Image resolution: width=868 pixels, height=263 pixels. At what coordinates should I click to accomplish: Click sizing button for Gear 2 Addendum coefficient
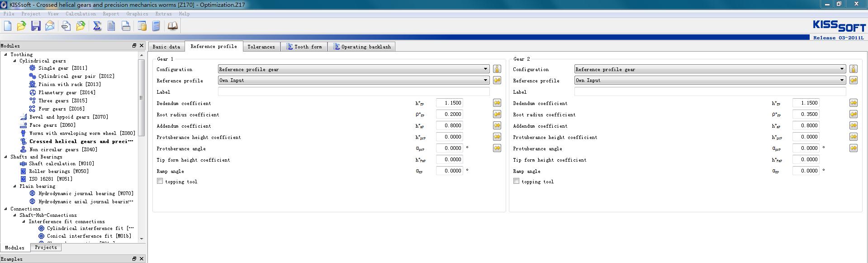[853, 125]
